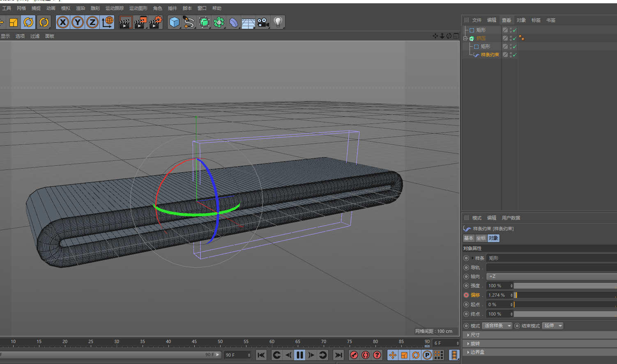Toggle the top 矩形 enable checkmark
The height and width of the screenshot is (364, 617).
coord(514,30)
